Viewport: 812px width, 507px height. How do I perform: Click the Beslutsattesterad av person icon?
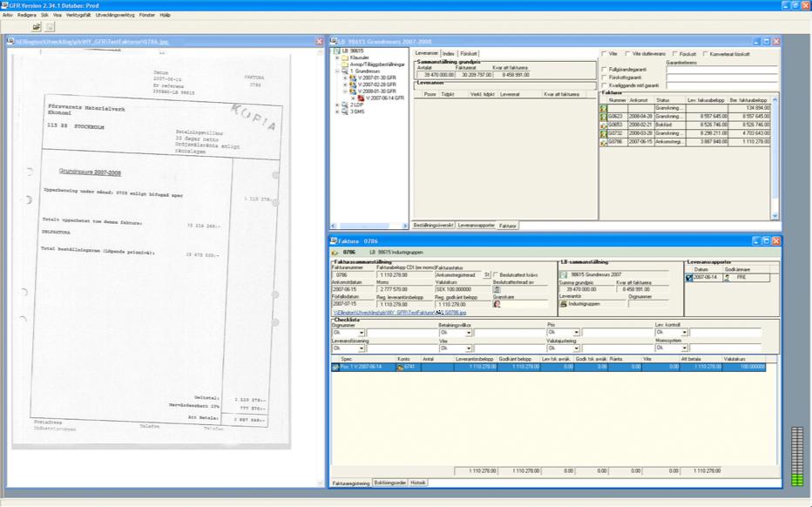tap(497, 290)
